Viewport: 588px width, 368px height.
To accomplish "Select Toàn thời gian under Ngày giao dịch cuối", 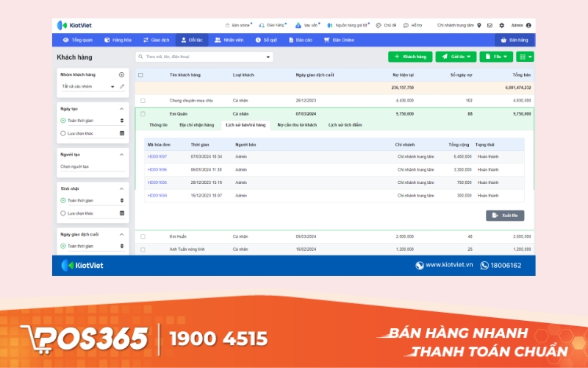I will click(x=63, y=247).
